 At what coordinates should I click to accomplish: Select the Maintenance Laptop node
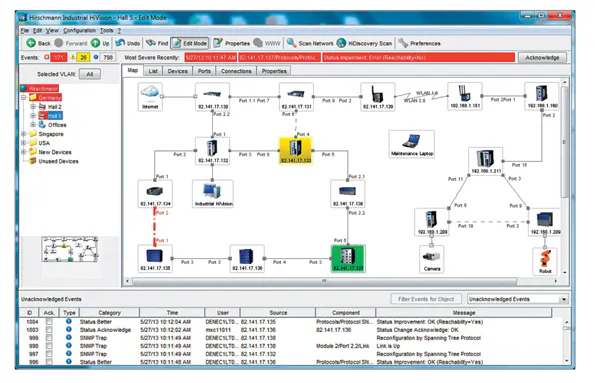pyautogui.click(x=412, y=144)
